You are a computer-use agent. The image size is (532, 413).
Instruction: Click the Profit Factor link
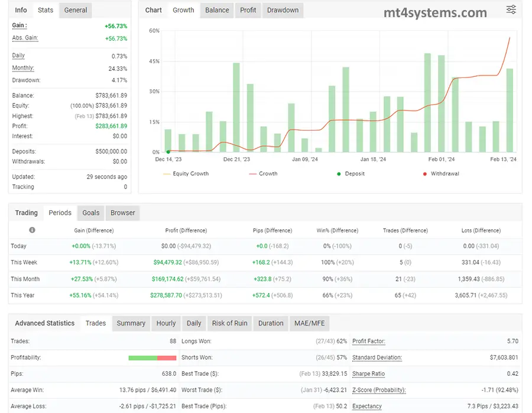point(369,341)
